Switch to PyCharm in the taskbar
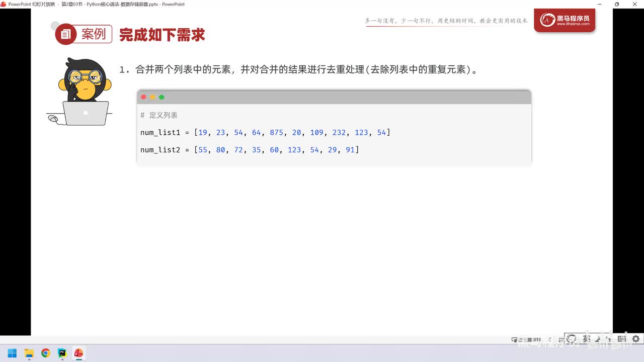 [x=62, y=353]
